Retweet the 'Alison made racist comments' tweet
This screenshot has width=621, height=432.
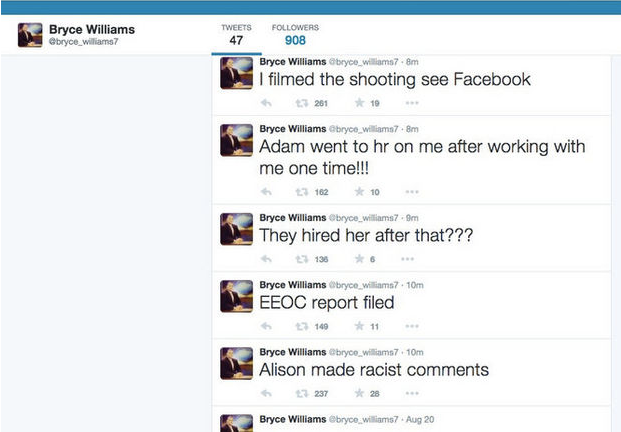(x=301, y=393)
